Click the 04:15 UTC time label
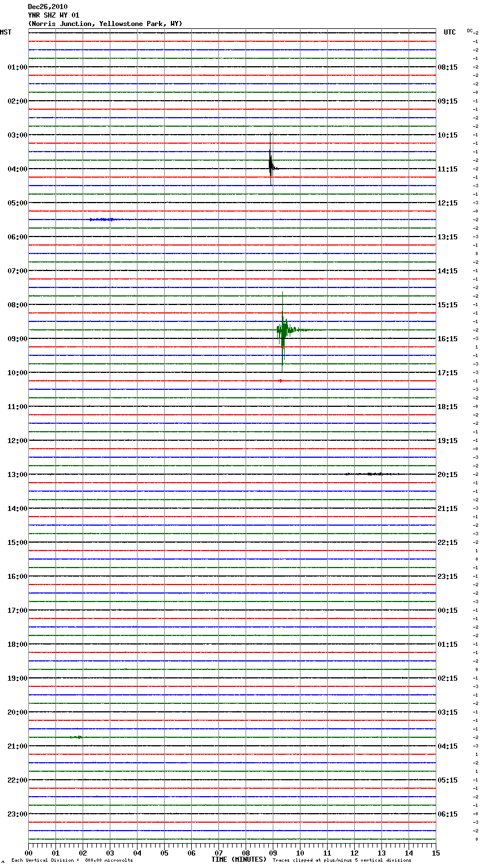Viewport: 481px width, 868px height. (448, 746)
